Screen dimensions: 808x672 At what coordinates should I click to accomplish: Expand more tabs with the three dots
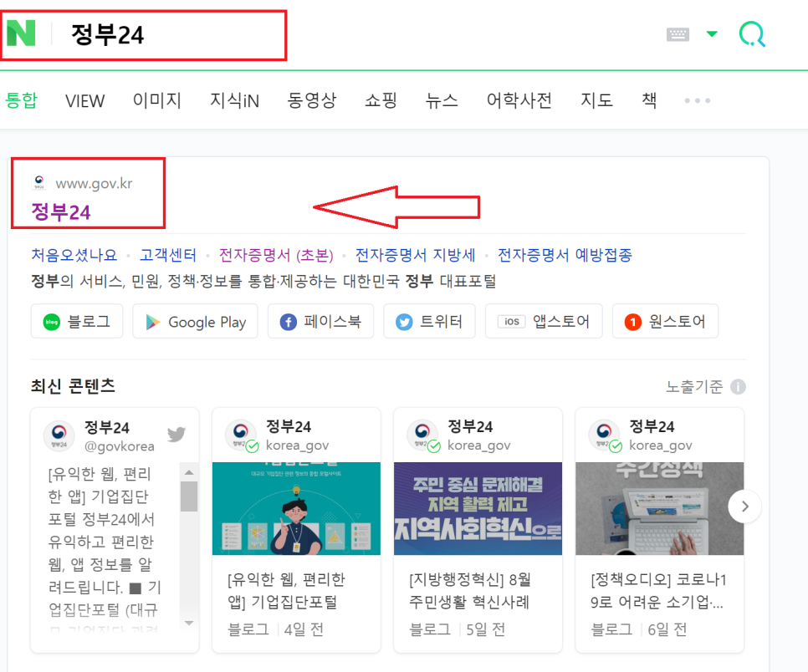(698, 100)
